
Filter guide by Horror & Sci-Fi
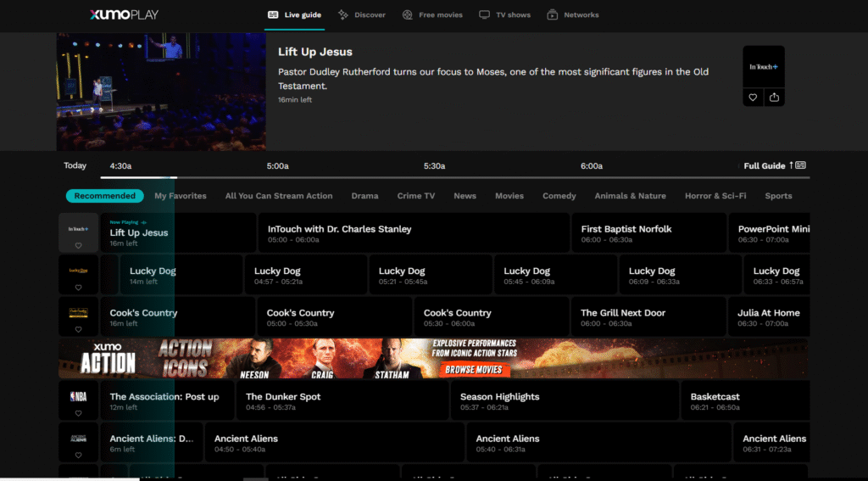click(715, 196)
